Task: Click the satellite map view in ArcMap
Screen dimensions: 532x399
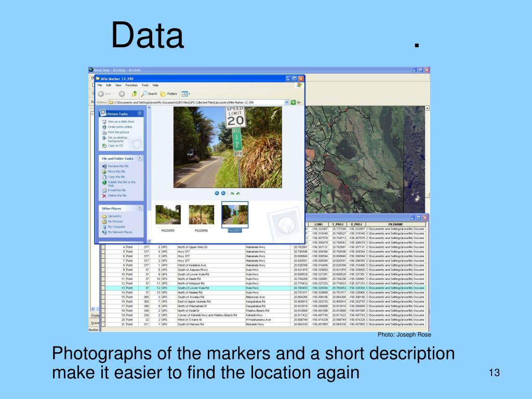Action: click(x=365, y=159)
